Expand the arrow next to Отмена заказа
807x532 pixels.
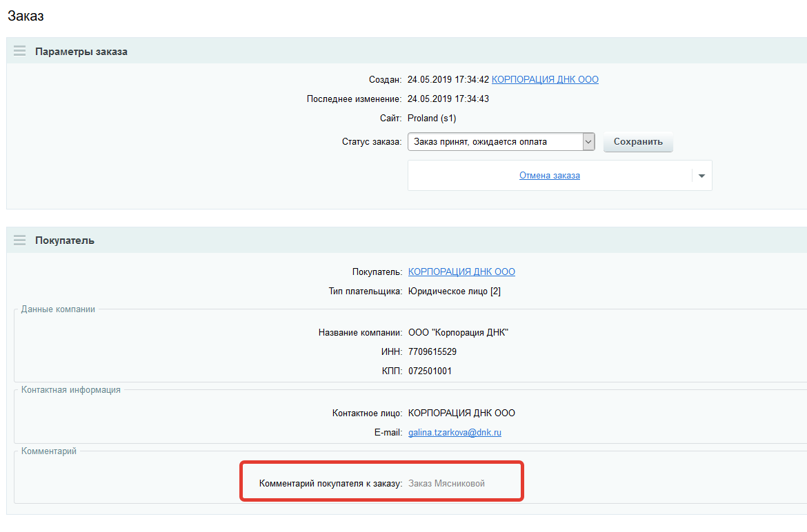(x=701, y=176)
